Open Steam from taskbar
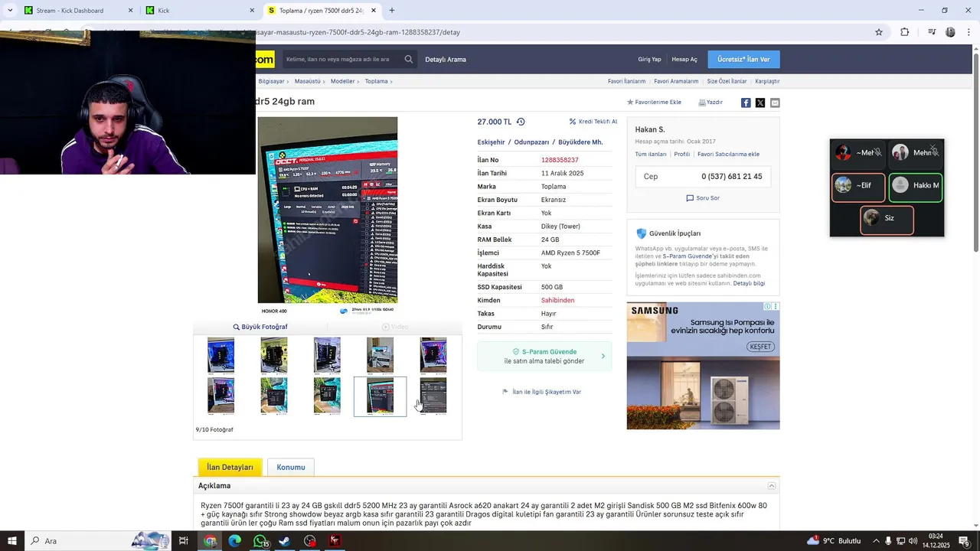980x551 pixels. (x=284, y=541)
